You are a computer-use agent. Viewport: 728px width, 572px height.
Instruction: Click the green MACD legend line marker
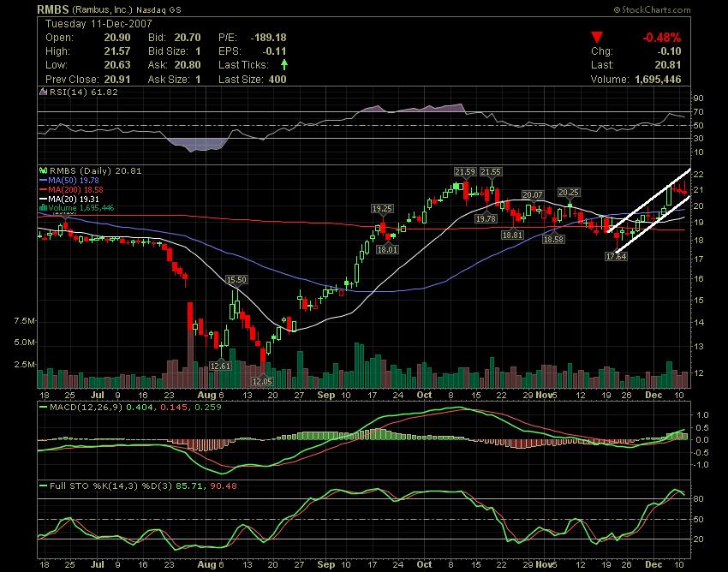(43, 408)
